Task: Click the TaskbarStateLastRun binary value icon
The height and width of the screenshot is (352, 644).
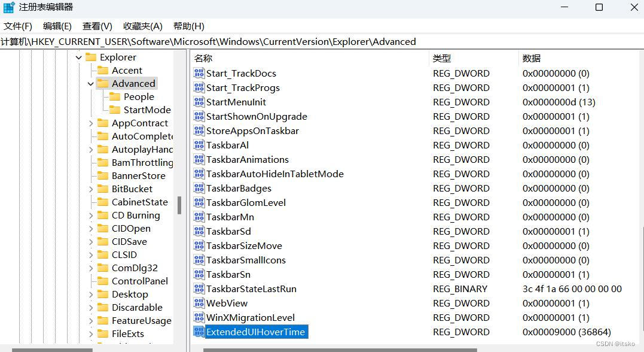Action: pyautogui.click(x=199, y=289)
